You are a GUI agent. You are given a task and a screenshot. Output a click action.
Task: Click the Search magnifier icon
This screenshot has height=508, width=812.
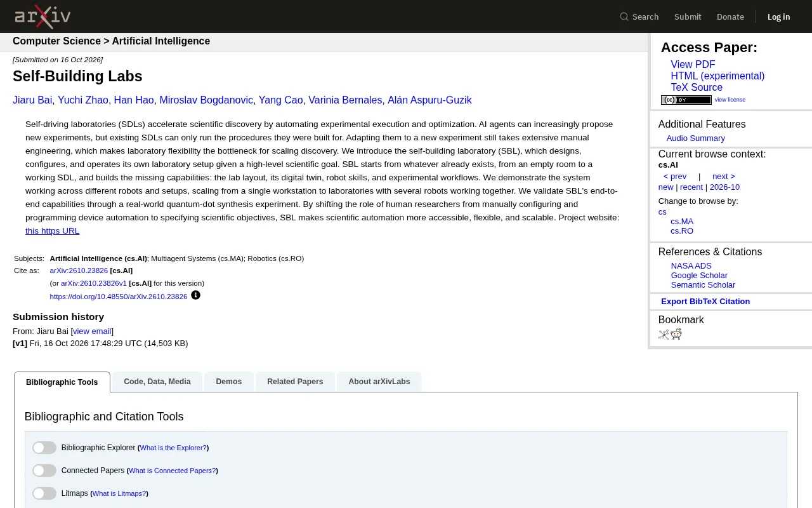click(624, 17)
